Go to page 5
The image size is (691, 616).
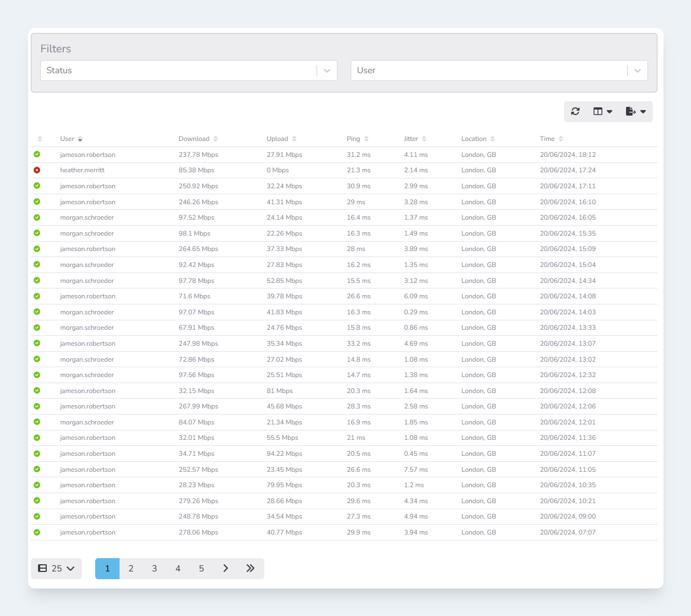point(202,569)
